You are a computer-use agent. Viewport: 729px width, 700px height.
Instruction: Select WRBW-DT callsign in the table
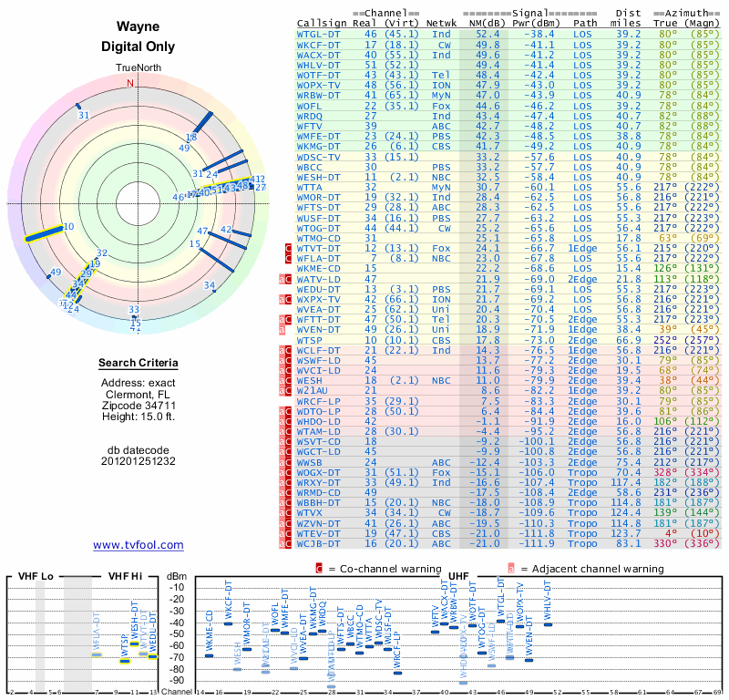(318, 96)
